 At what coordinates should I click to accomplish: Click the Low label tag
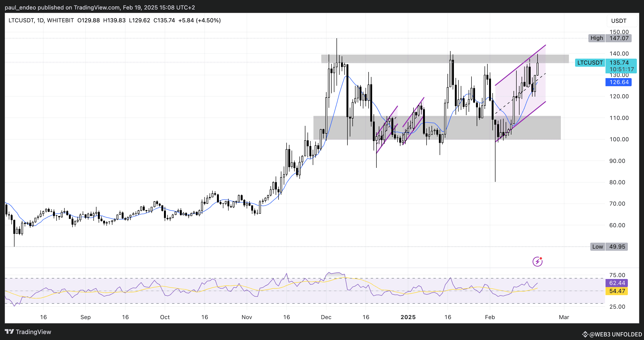coord(597,246)
